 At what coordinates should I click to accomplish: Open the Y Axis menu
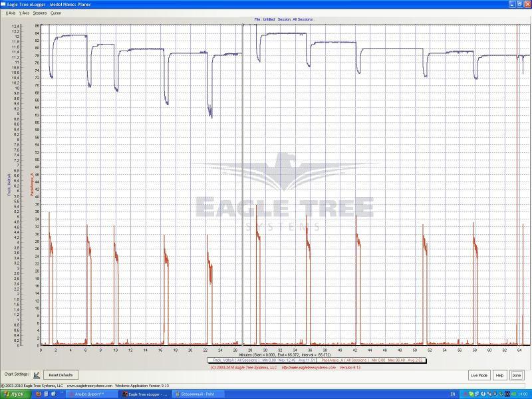pos(25,13)
